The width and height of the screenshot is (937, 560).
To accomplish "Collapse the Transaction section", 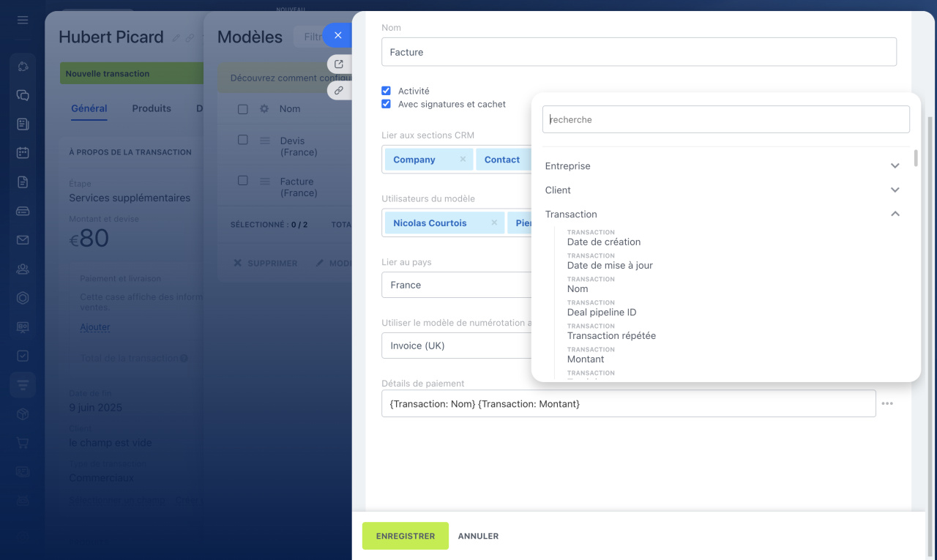I will (895, 214).
